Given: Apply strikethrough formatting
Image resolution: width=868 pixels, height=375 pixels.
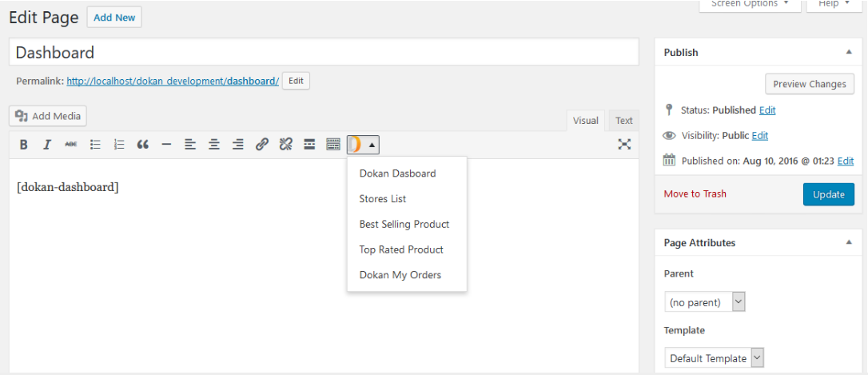Looking at the screenshot, I should pos(71,146).
